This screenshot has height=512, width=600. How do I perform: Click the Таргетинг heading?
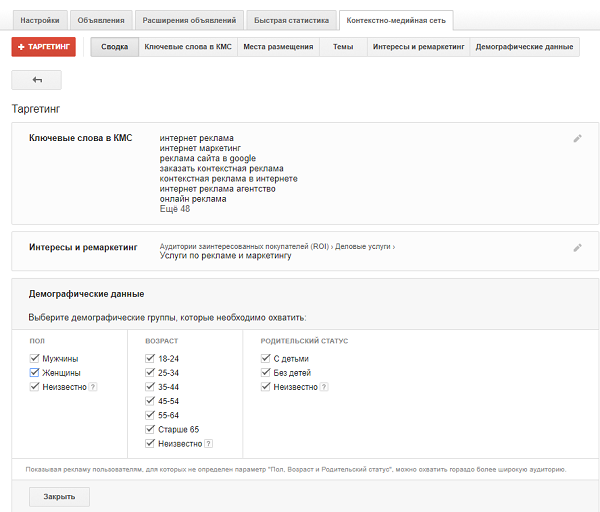(x=36, y=109)
